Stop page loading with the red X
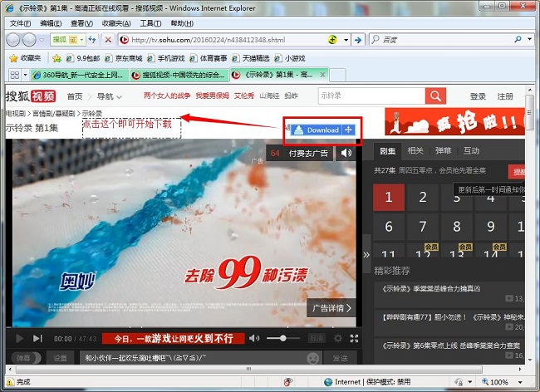Viewport: 540px width, 392px height. [x=108, y=40]
